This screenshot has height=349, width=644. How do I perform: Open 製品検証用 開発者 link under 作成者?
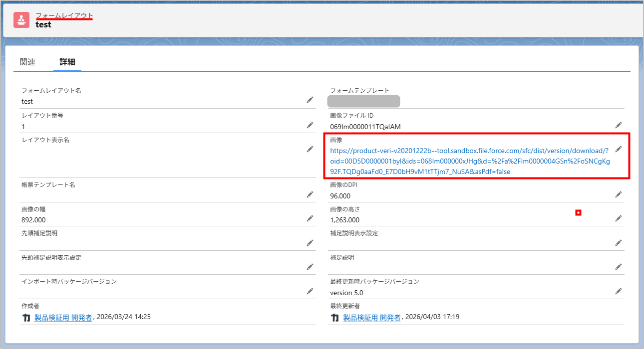tap(63, 317)
